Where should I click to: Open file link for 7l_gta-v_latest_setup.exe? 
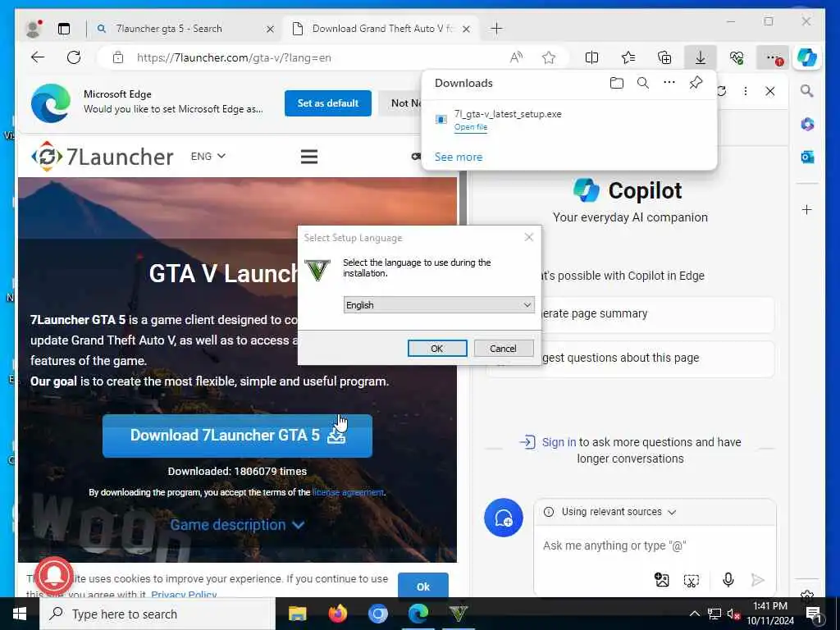(x=471, y=127)
